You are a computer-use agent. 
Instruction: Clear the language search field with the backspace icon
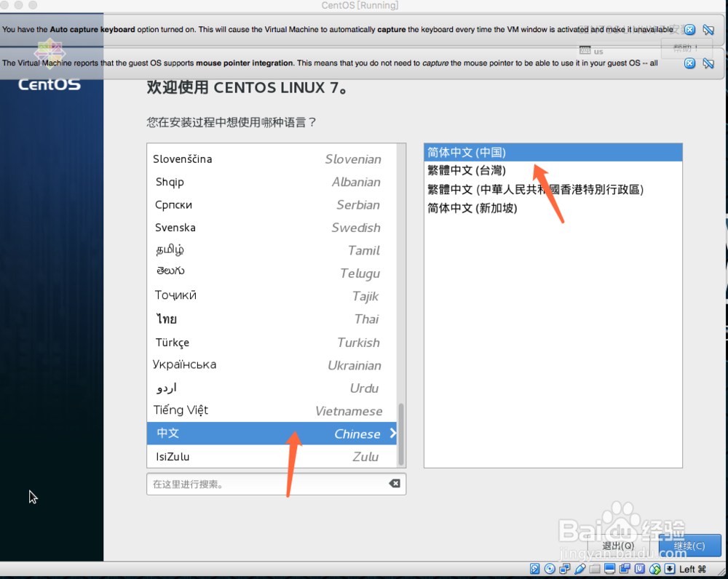click(395, 484)
